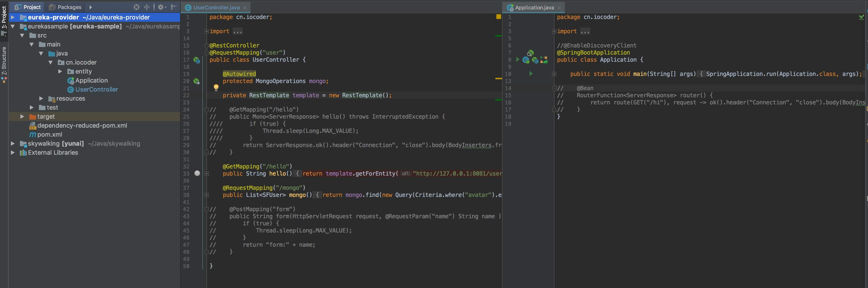Expand folded import block in UserController.java
Image resolution: width=868 pixels, height=288 pixels.
207,31
